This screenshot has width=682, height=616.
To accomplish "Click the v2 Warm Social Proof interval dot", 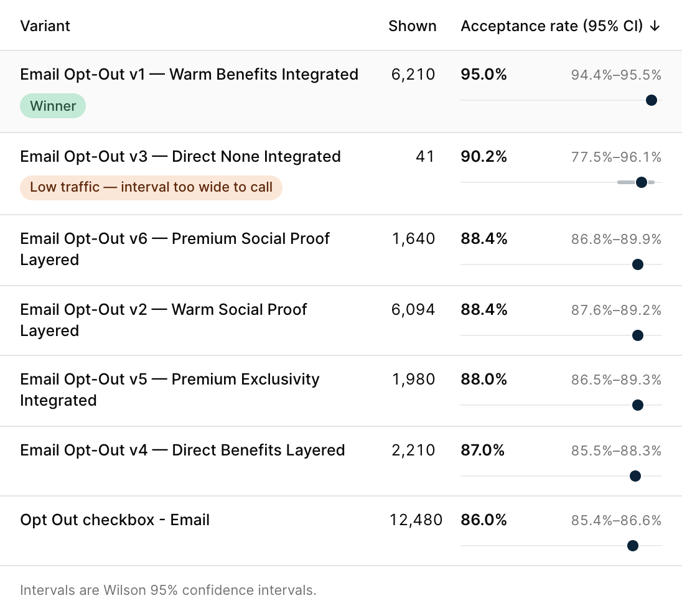I will pos(638,335).
